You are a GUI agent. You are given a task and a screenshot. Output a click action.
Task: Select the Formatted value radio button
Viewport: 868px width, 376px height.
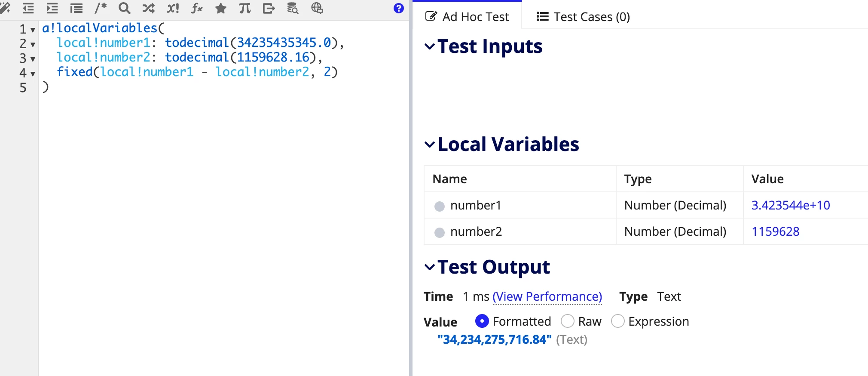[482, 321]
